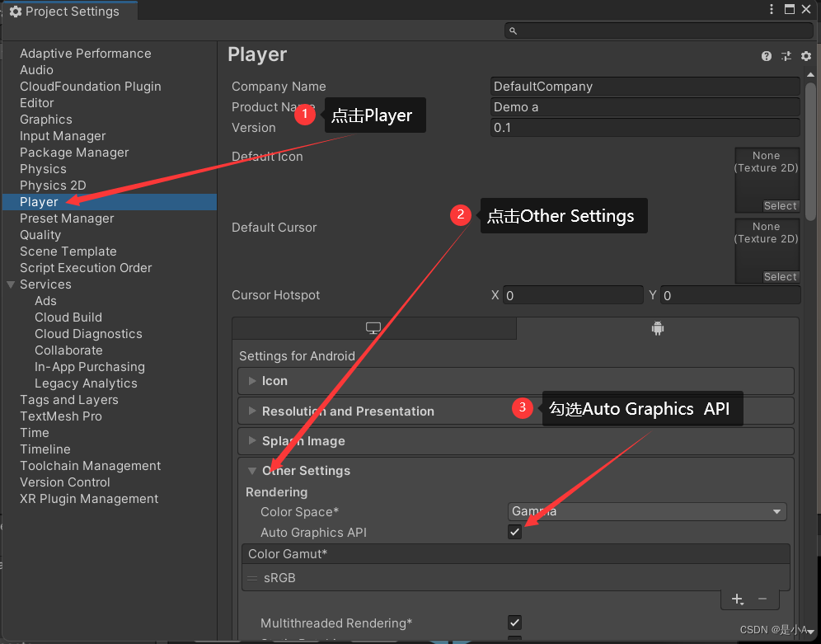Image resolution: width=821 pixels, height=644 pixels.
Task: Click the Version input field
Action: pos(645,127)
